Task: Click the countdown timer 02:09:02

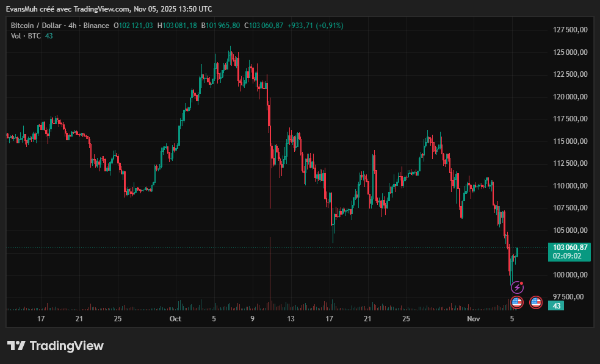Action: (x=568, y=256)
